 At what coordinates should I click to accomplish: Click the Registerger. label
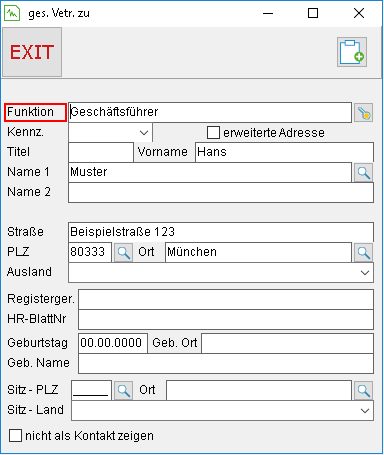click(41, 299)
